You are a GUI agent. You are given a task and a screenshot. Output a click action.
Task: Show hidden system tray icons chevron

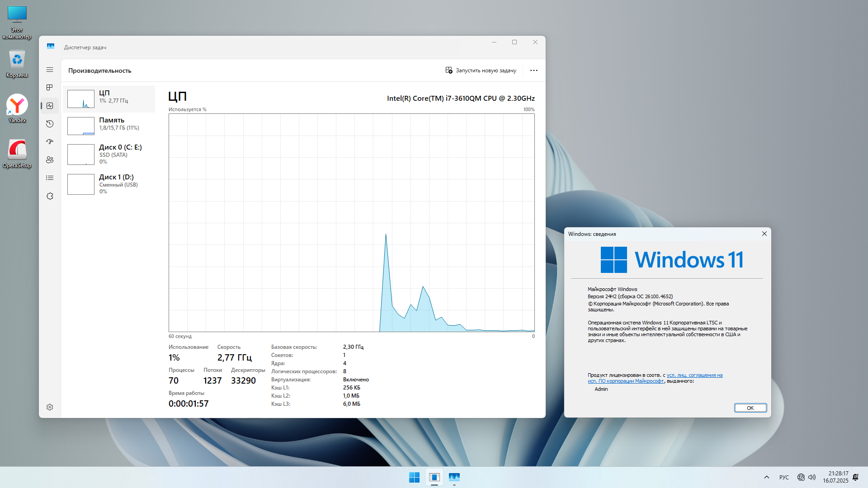(767, 477)
